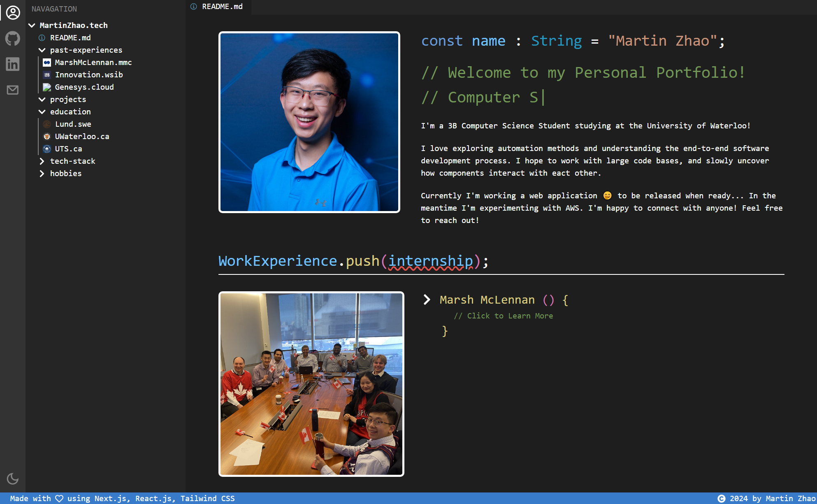Screen dimensions: 817x504
Task: Click the copyright icon in the status bar
Action: click(722, 499)
